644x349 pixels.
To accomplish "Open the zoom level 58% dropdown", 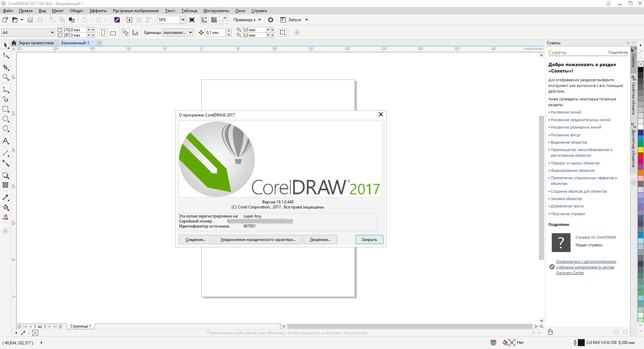I will (x=183, y=20).
